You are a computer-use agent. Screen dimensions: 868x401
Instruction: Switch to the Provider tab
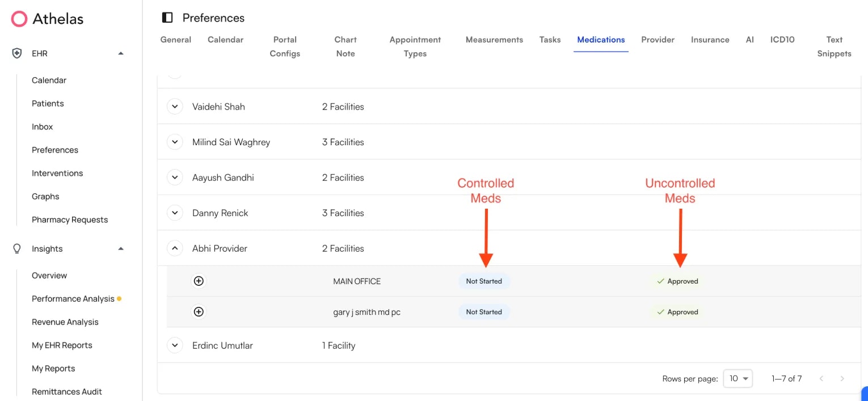[x=658, y=40]
